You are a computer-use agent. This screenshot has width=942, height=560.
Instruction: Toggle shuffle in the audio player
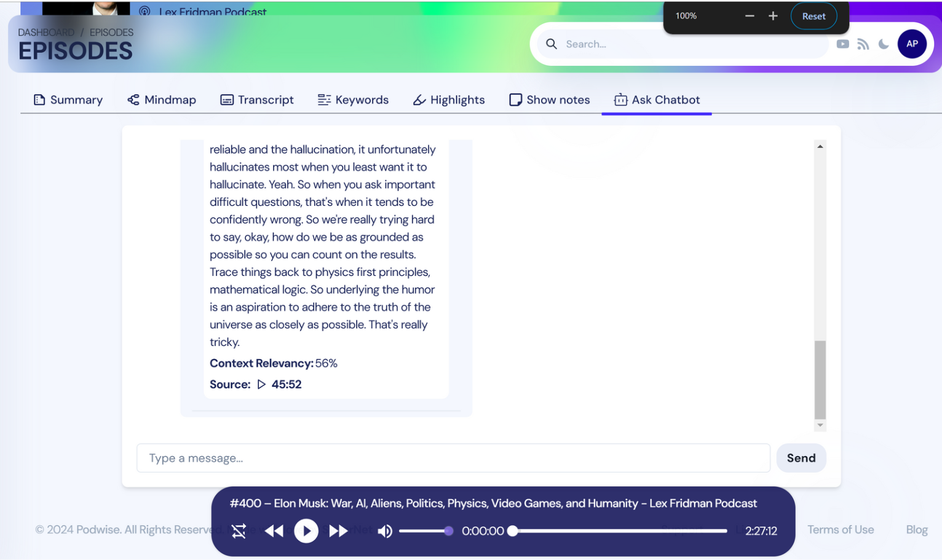(x=239, y=530)
